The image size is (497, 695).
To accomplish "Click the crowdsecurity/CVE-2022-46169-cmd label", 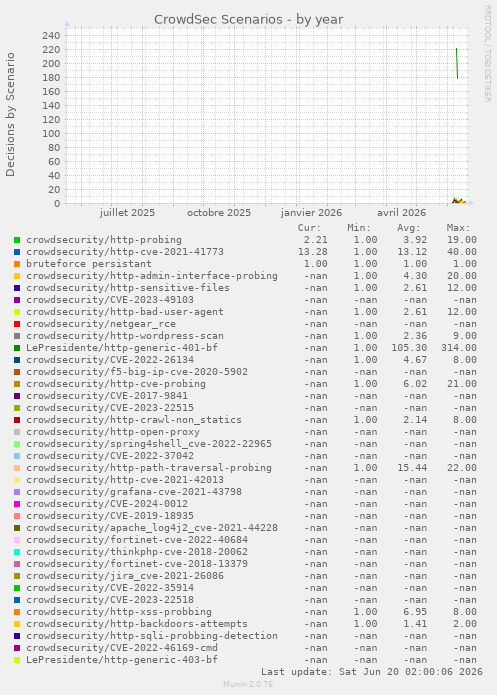I will coord(122,648).
